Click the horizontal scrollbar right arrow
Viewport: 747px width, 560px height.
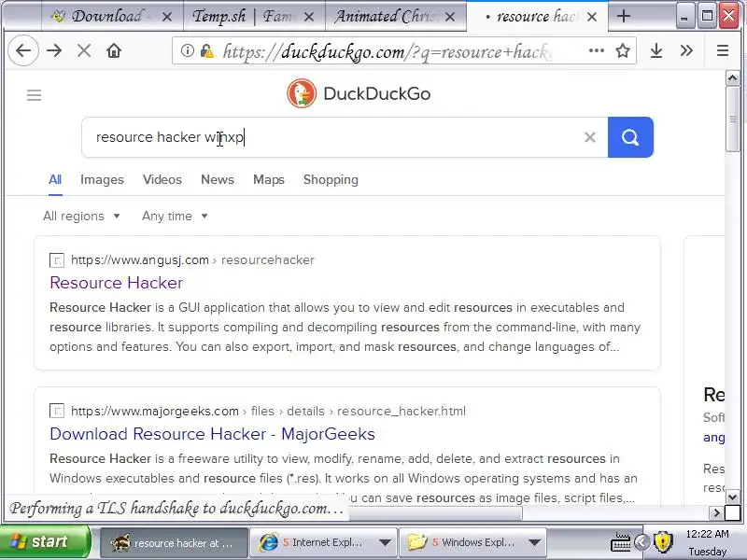(x=716, y=512)
